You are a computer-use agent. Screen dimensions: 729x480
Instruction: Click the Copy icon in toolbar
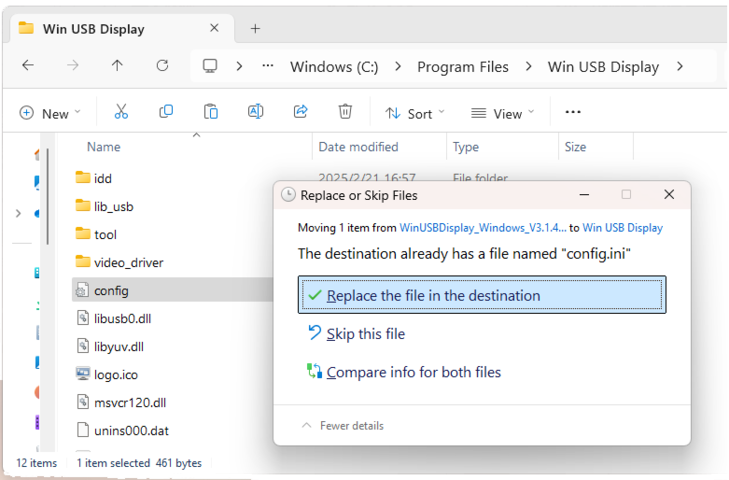coord(166,113)
